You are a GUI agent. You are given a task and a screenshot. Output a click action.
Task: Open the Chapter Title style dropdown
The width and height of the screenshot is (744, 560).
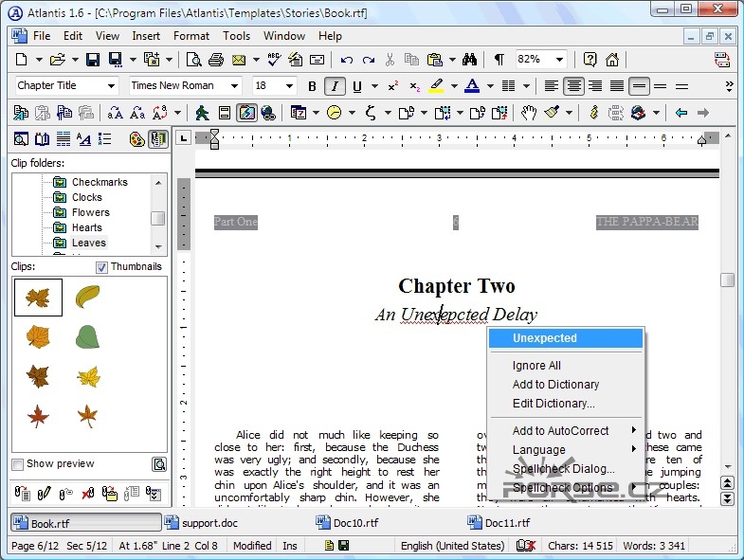coord(111,86)
